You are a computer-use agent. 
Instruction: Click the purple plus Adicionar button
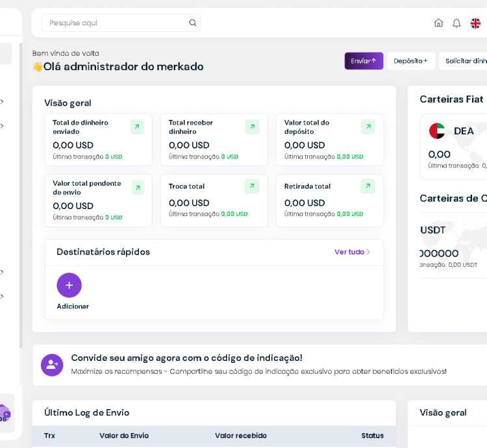click(x=69, y=285)
